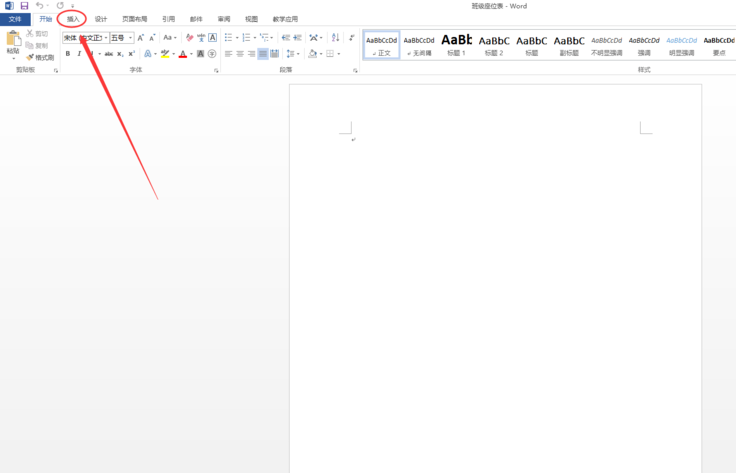Click the text highlight color icon
The height and width of the screenshot is (473, 736).
tap(165, 54)
